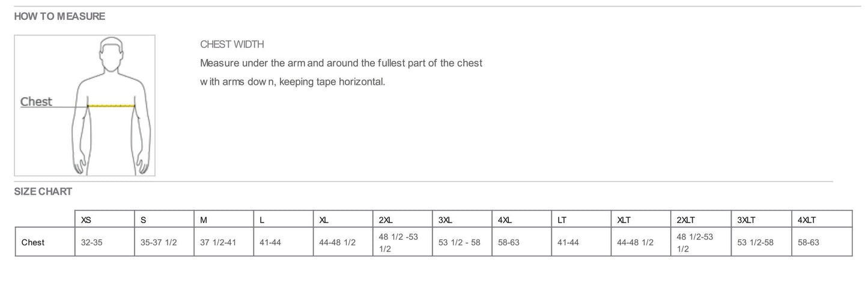Click the Chest row label in table

coord(32,243)
